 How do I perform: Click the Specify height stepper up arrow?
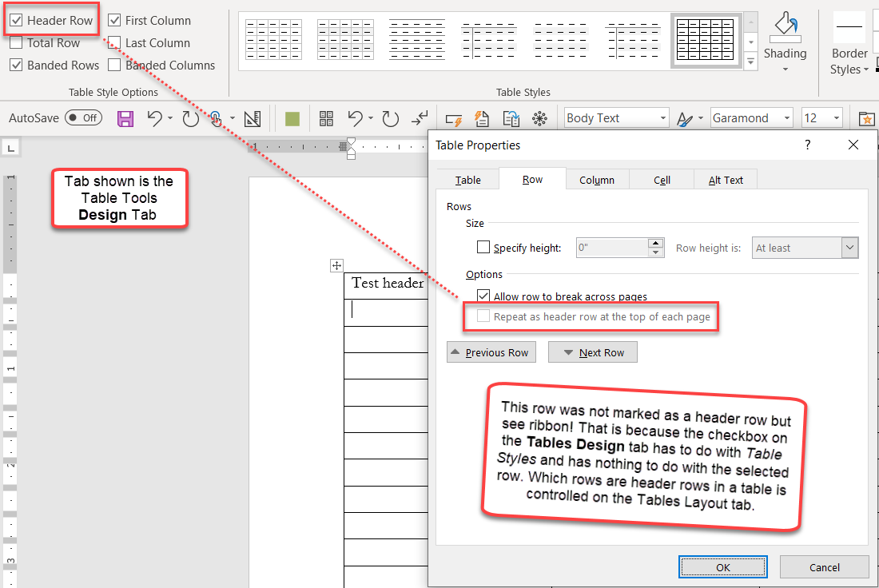(655, 243)
